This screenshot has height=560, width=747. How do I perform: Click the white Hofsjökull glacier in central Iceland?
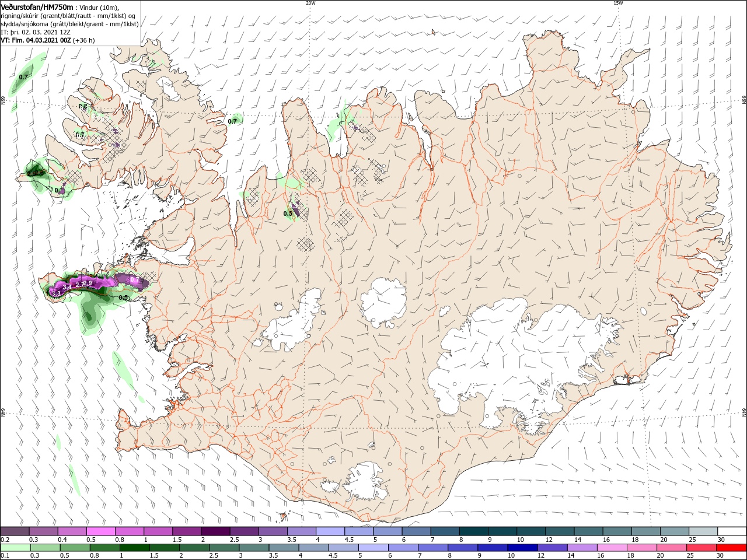point(383,302)
